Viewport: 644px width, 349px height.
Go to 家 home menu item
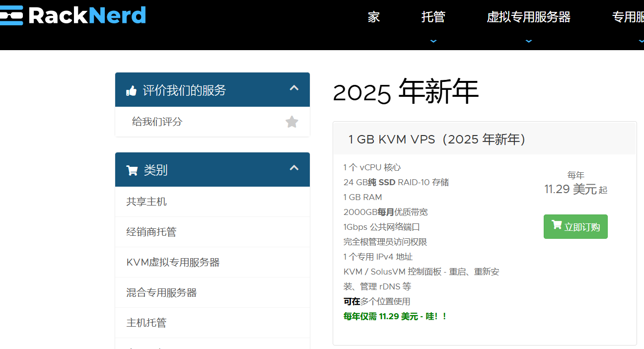[373, 17]
